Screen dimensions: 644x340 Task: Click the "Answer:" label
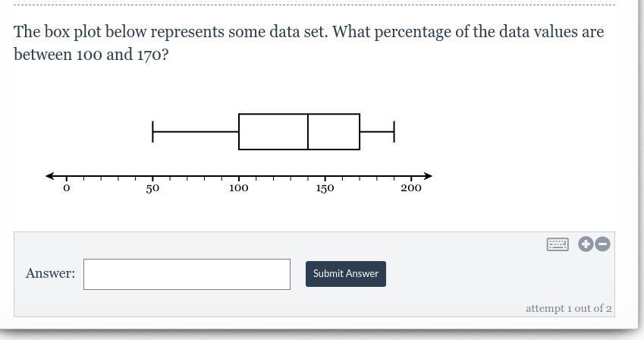50,273
